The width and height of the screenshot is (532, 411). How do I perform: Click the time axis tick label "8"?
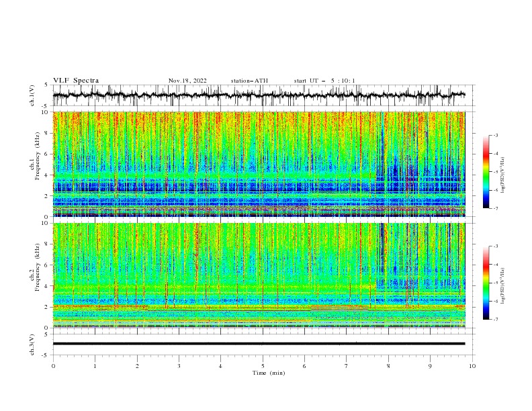click(388, 366)
